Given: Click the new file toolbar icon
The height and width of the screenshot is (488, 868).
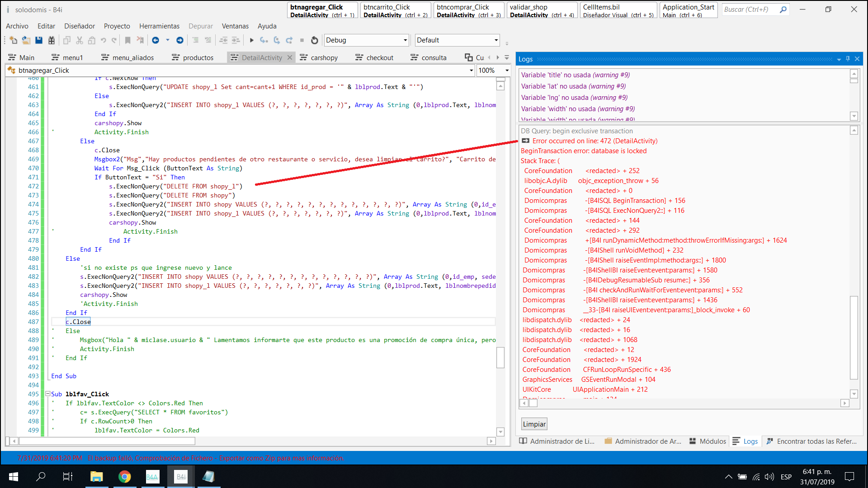Looking at the screenshot, I should click(13, 40).
